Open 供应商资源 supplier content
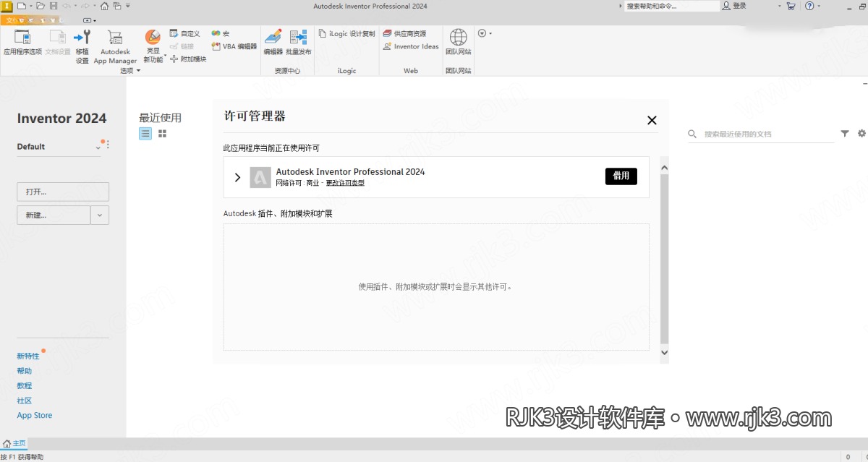Image resolution: width=868 pixels, height=462 pixels. pos(404,33)
